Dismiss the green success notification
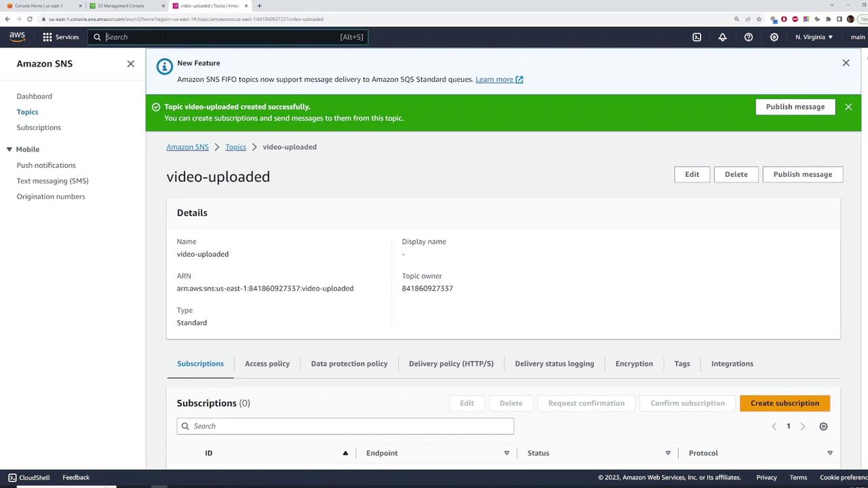The image size is (868, 488). pyautogui.click(x=848, y=107)
